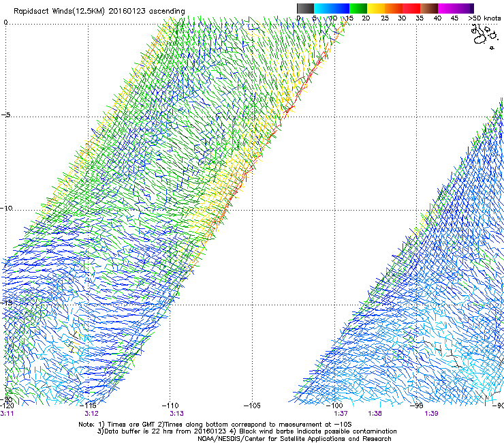Viewport: 504px width, 443px height.
Task: Select the gray 0-5 knots legend swatch
Action: click(305, 8)
